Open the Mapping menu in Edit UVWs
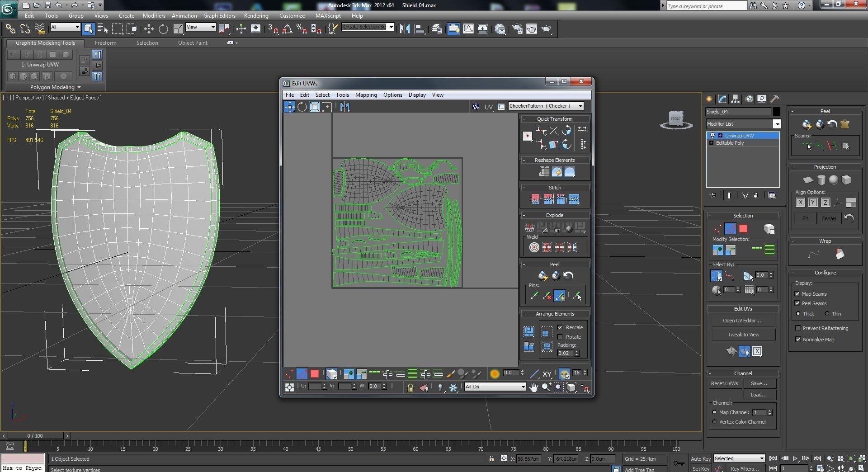 [x=366, y=95]
